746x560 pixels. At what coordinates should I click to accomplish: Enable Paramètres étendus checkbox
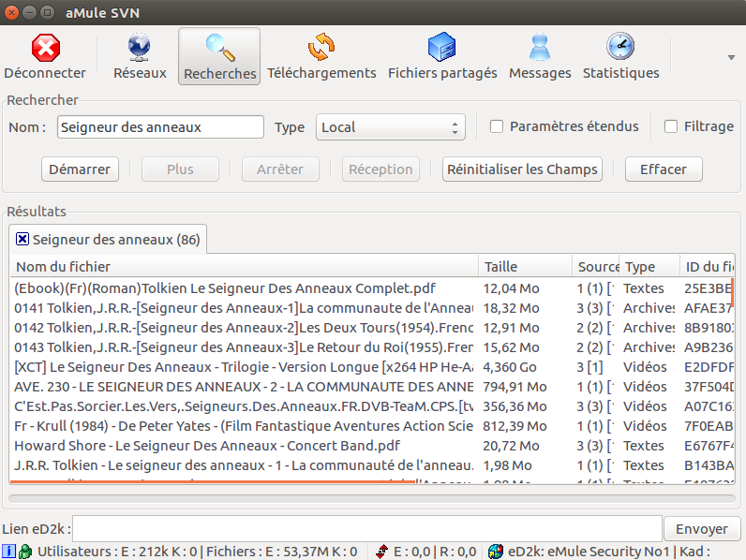[497, 126]
